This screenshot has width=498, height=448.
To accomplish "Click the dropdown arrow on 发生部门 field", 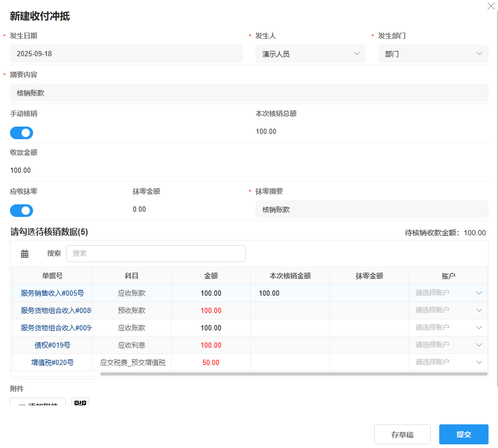I will (x=479, y=53).
